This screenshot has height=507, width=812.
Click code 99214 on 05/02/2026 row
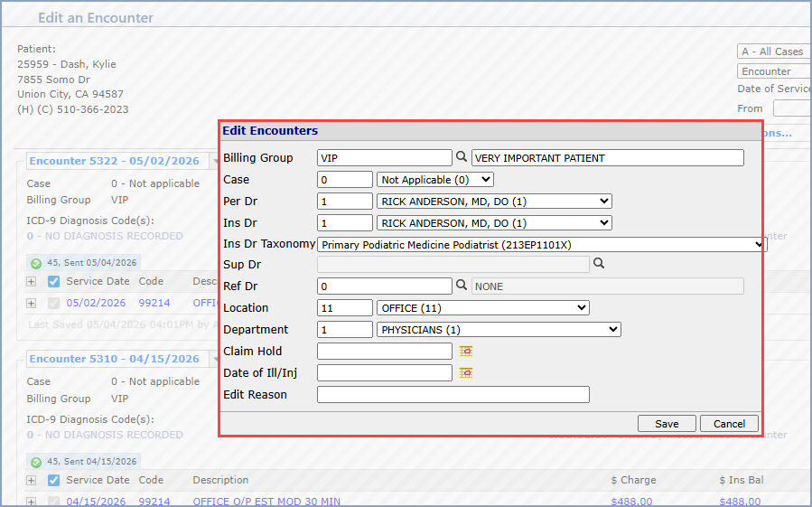click(x=154, y=303)
